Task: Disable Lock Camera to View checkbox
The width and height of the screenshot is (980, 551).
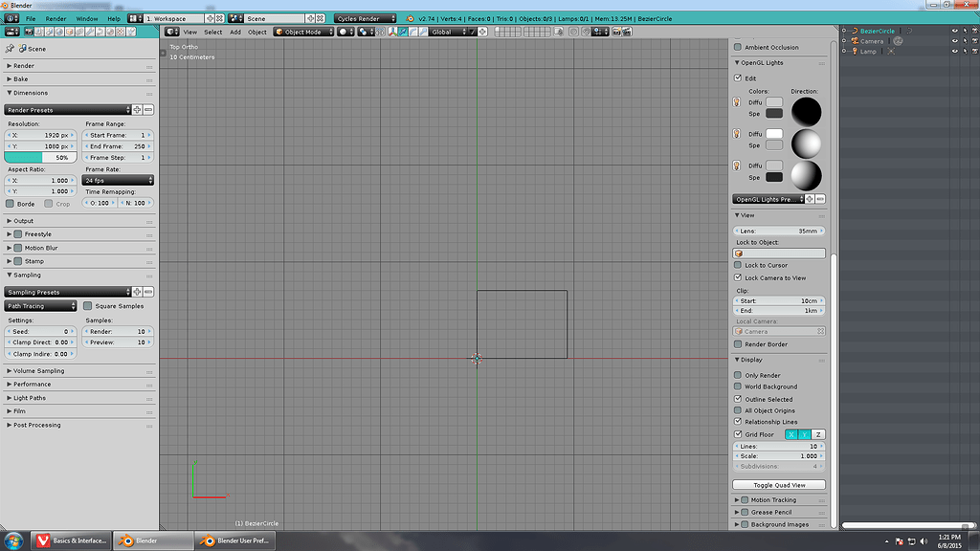Action: 738,277
